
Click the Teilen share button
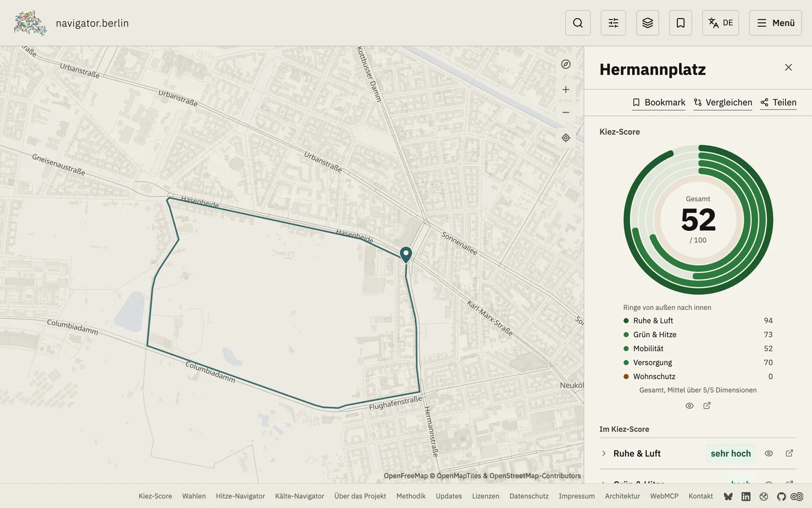[778, 102]
